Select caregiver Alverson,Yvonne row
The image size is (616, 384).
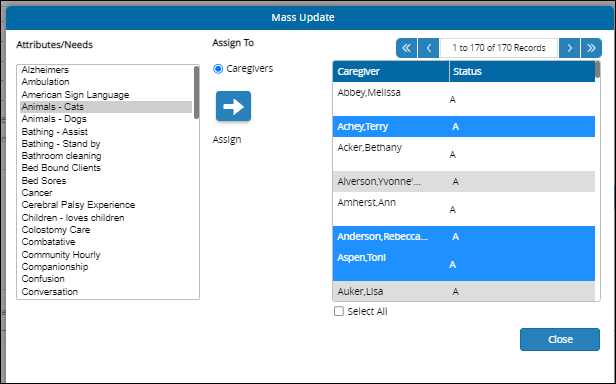point(464,182)
